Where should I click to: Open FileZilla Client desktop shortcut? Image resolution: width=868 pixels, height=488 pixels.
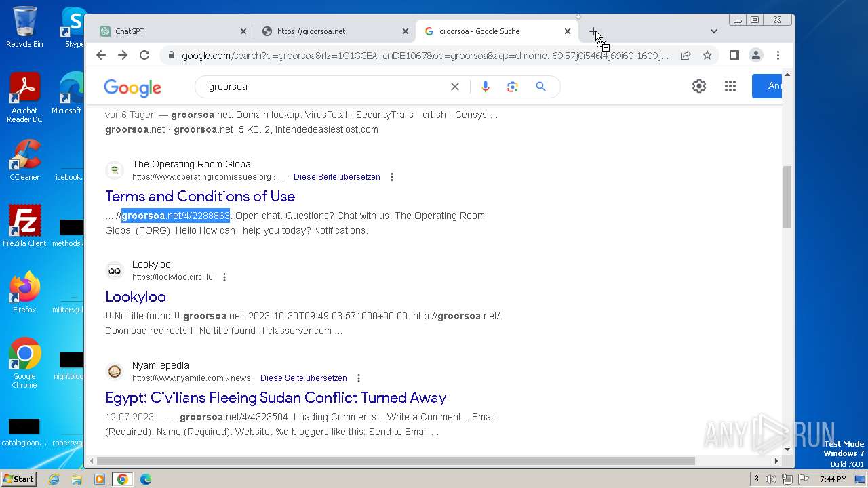(24, 226)
